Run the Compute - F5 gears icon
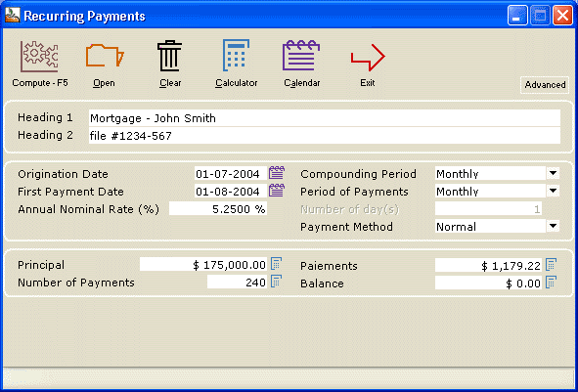Image resolution: width=578 pixels, height=392 pixels. click(x=39, y=56)
